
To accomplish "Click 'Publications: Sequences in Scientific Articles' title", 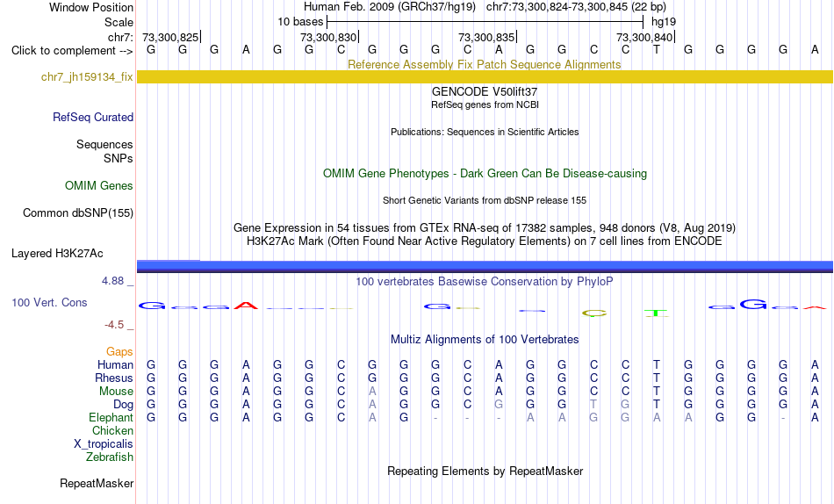I will tap(485, 132).
